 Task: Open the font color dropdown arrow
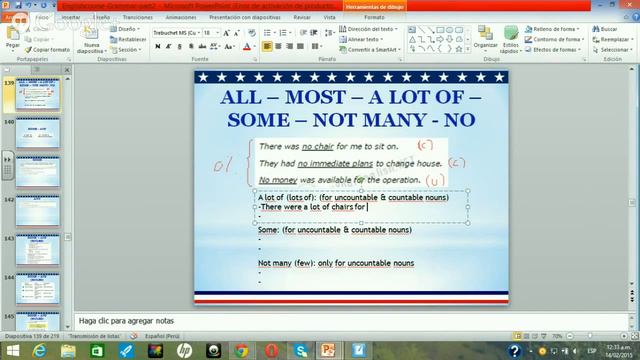pos(254,47)
